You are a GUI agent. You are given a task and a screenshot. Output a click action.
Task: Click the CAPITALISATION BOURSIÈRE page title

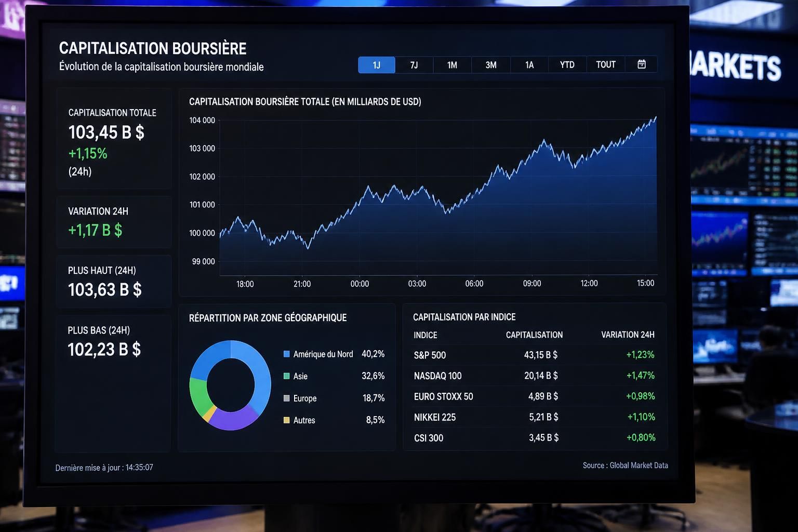click(153, 48)
